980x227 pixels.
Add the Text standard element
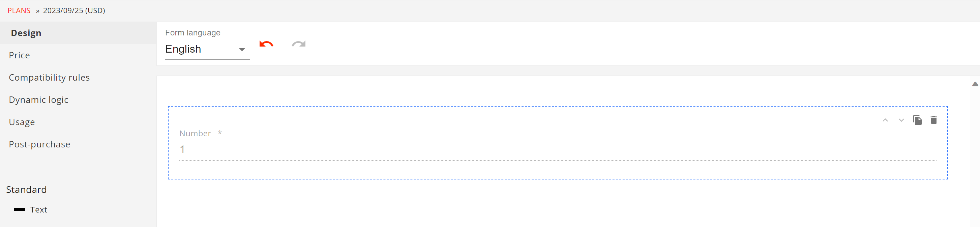click(x=38, y=209)
